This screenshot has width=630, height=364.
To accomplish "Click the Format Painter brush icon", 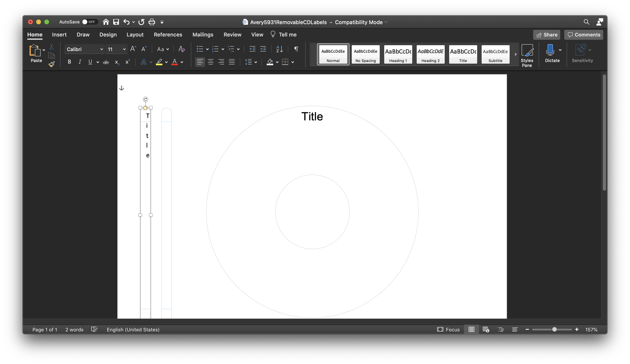I will pos(52,64).
